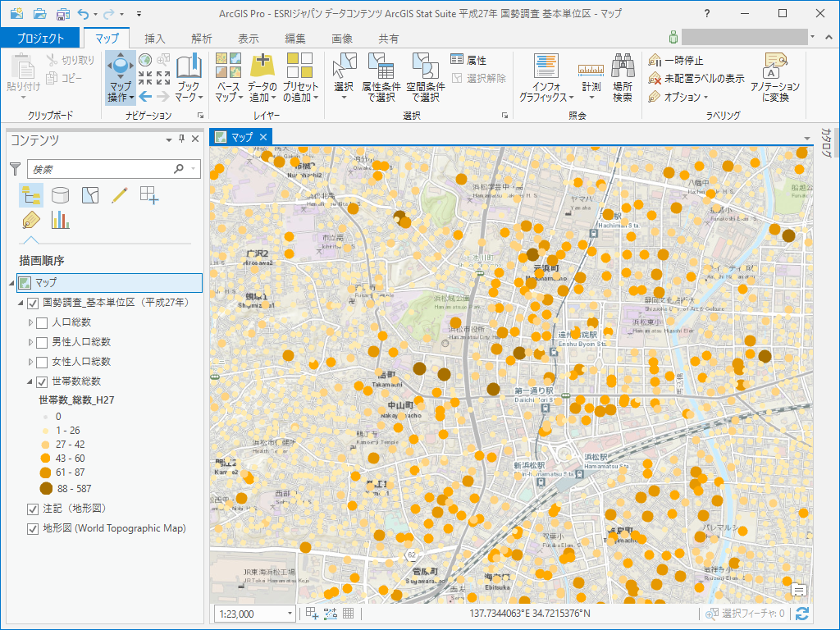Enable the 人口総数 layer checkbox
Screen dimensions: 840x630
click(x=43, y=322)
